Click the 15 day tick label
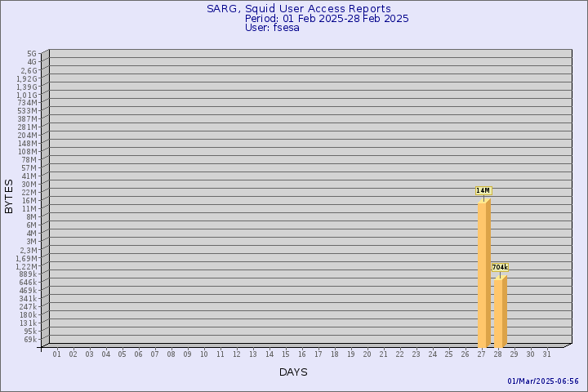Screen dimensions: 588x392 pos(285,354)
